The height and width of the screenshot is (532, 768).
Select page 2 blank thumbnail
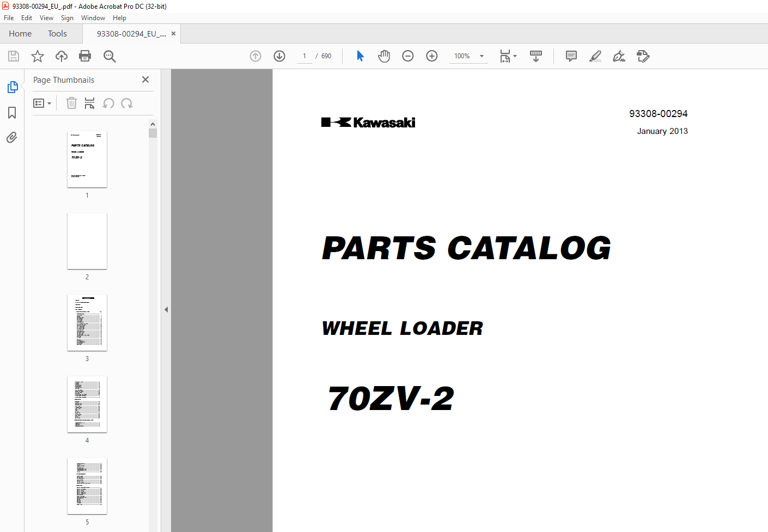[x=87, y=241]
